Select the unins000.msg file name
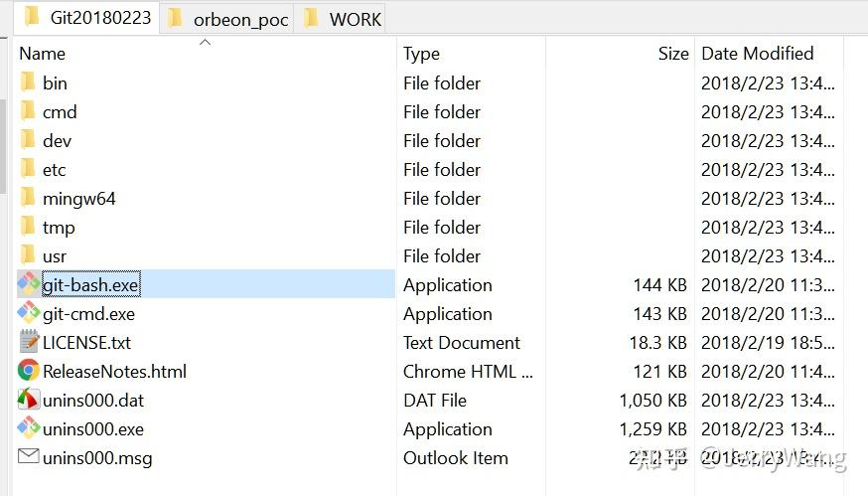This screenshot has width=868, height=496. click(x=97, y=458)
